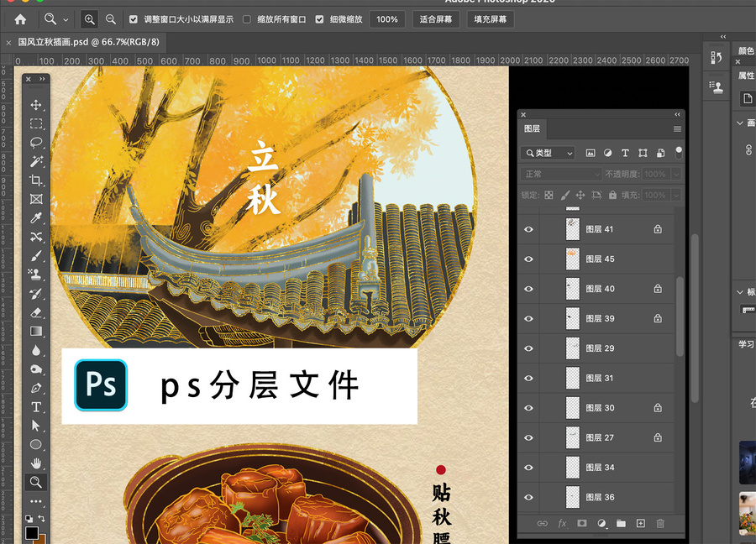Select the Crop tool
The image size is (756, 544).
click(x=36, y=180)
